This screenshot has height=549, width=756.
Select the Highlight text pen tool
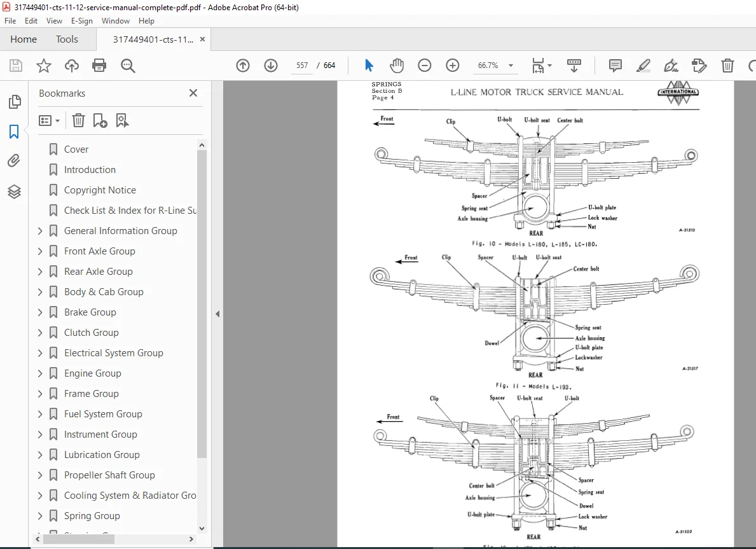[643, 65]
